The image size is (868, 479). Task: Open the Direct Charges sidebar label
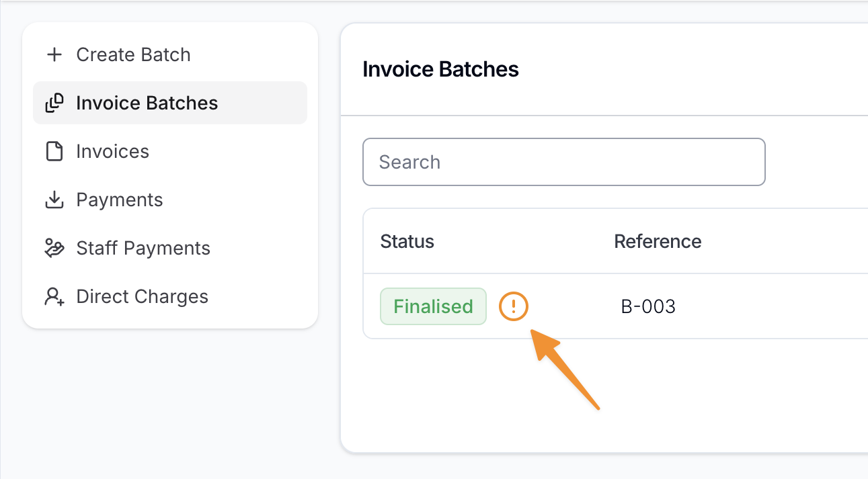click(142, 297)
